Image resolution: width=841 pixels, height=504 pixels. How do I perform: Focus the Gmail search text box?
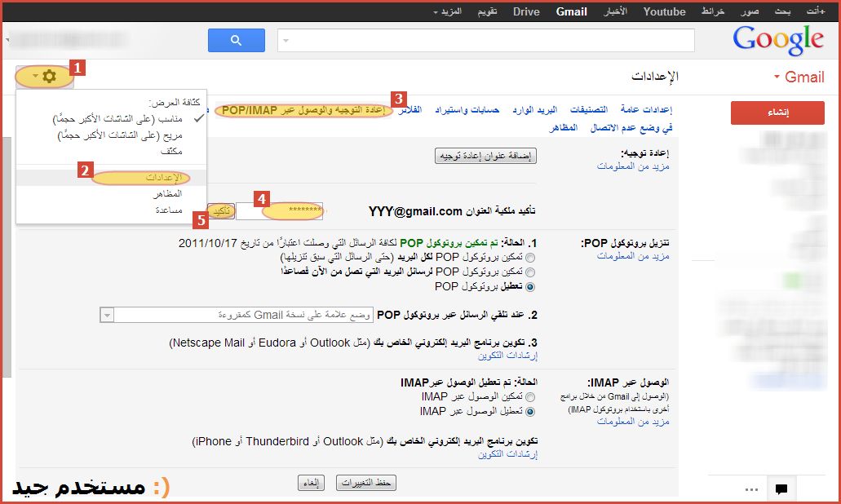coord(486,41)
